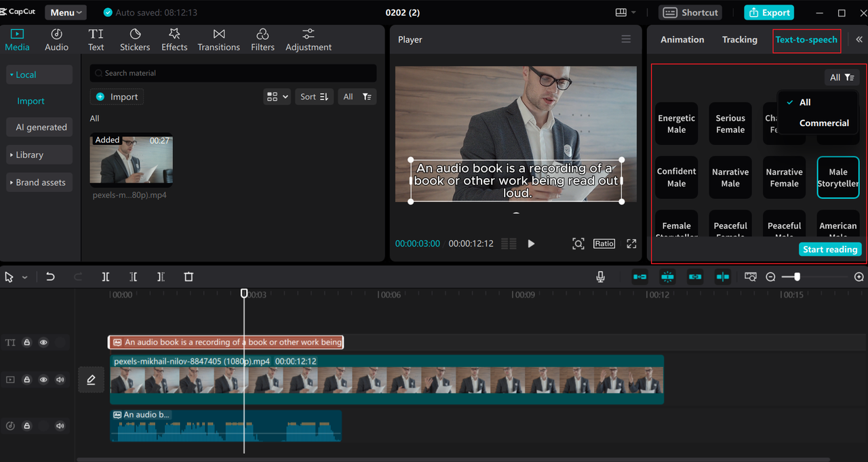The image size is (868, 462).
Task: Lock the text track
Action: click(27, 343)
